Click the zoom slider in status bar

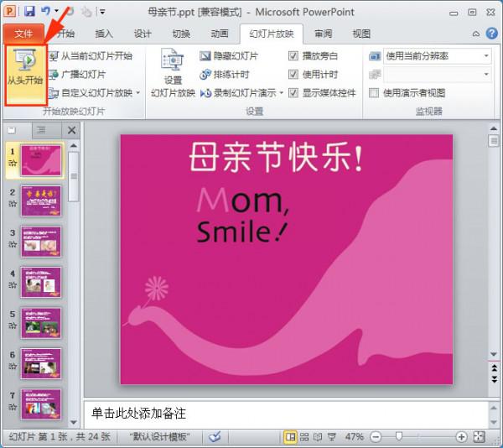click(x=399, y=437)
